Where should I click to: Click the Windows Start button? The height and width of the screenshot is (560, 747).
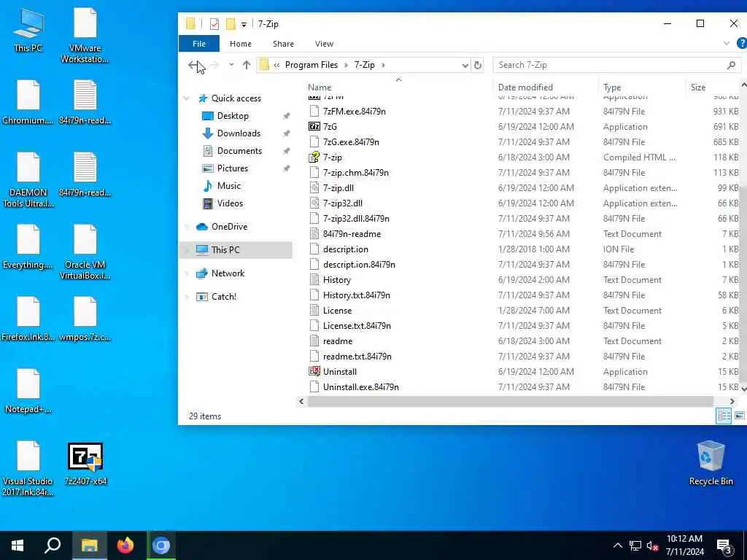pos(18,545)
